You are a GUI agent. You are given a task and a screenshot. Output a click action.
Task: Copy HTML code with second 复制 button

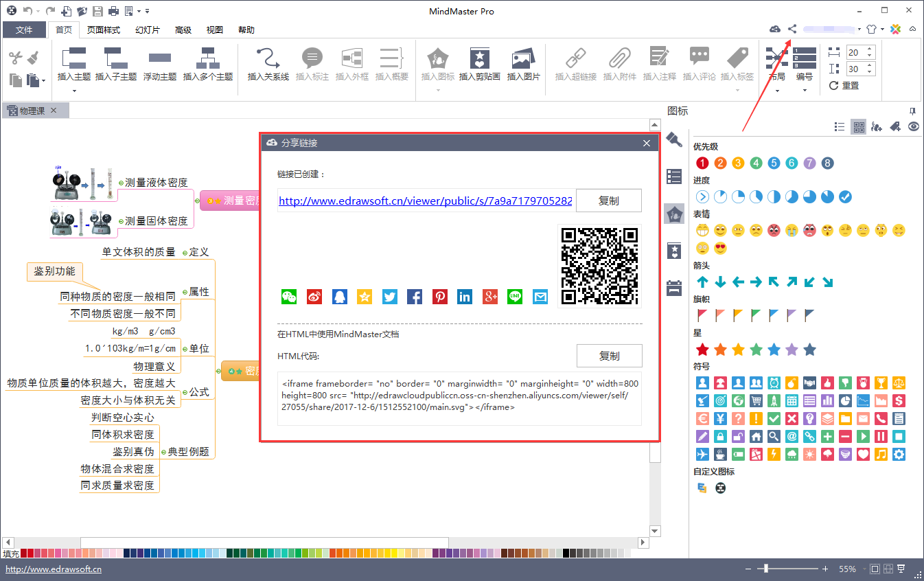pos(609,356)
